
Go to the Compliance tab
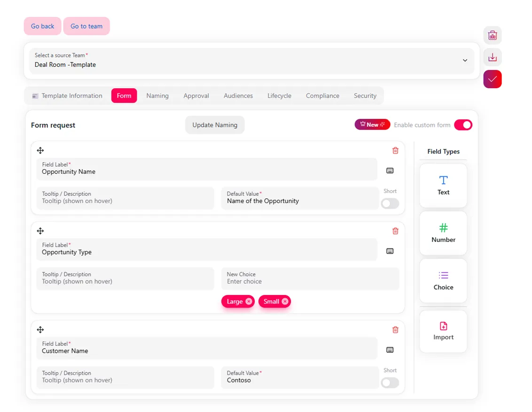point(323,96)
